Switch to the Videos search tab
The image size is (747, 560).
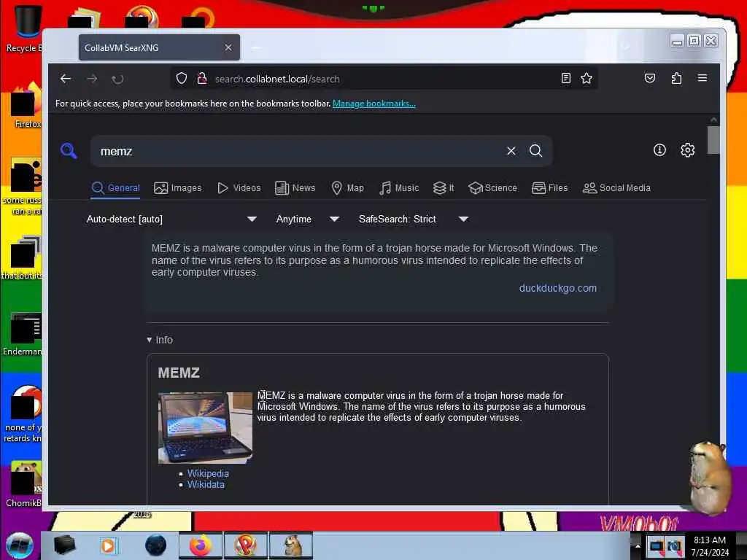(239, 188)
